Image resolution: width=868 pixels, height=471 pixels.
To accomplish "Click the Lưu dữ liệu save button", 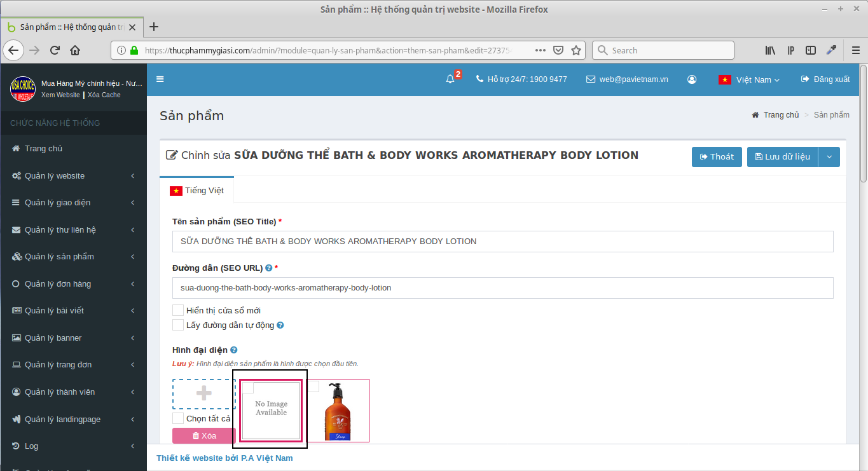I will (783, 157).
